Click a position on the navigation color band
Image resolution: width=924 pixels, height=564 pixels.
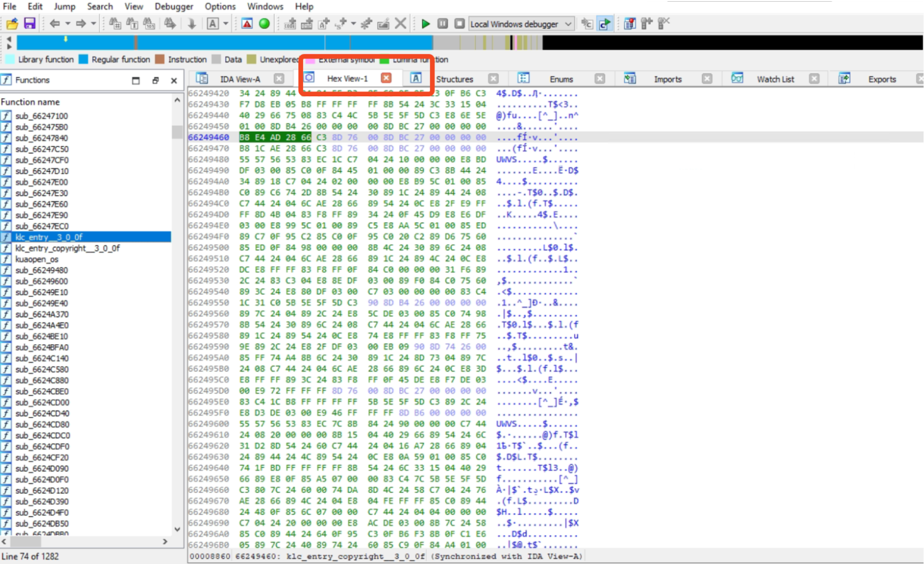pyautogui.click(x=241, y=43)
